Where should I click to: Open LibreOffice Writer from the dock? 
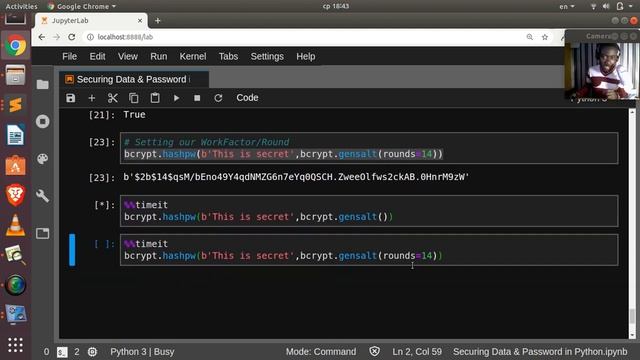pos(16,135)
